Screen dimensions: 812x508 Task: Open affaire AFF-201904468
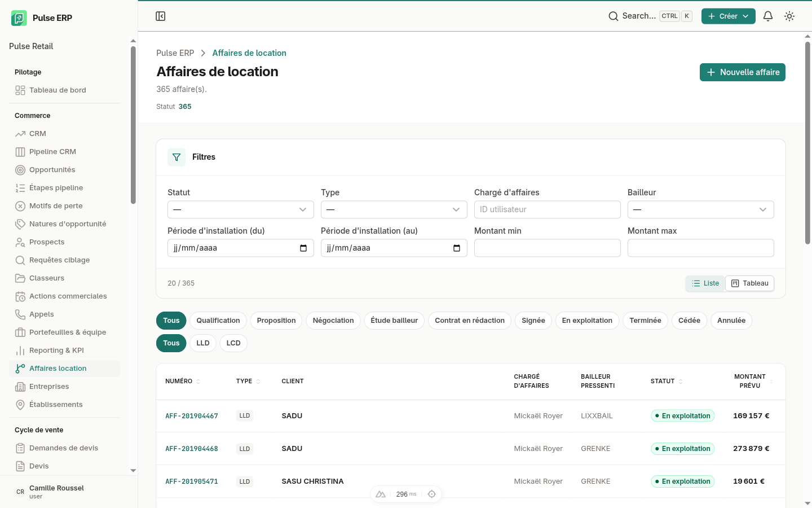tap(192, 449)
